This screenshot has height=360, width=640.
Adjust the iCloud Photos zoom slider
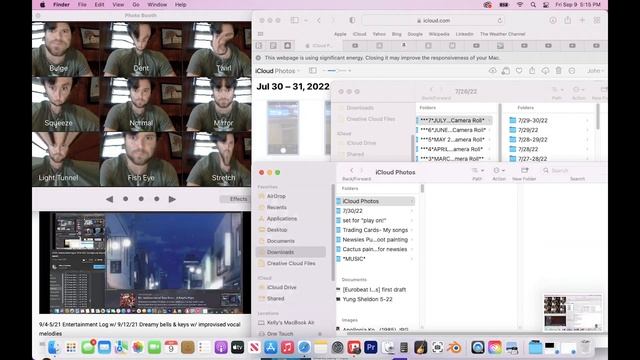pyautogui.click(x=337, y=71)
